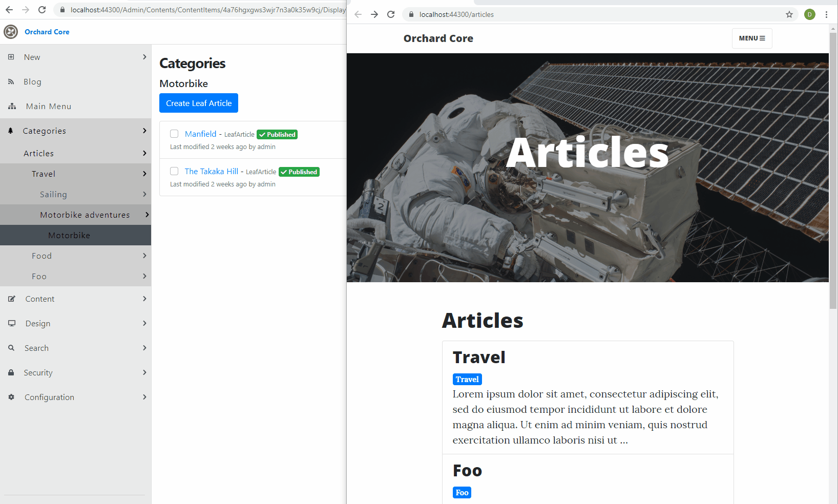
Task: Expand the Content menu chevron
Action: pyautogui.click(x=144, y=299)
